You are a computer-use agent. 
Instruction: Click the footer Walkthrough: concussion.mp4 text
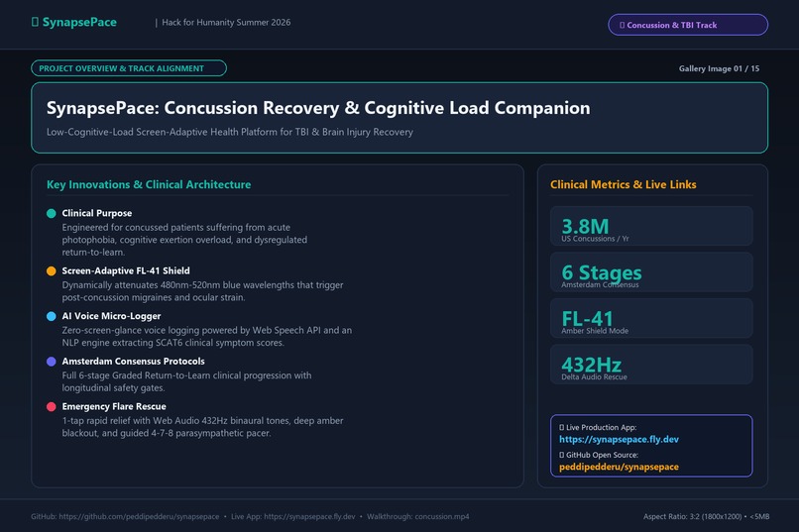(418, 517)
